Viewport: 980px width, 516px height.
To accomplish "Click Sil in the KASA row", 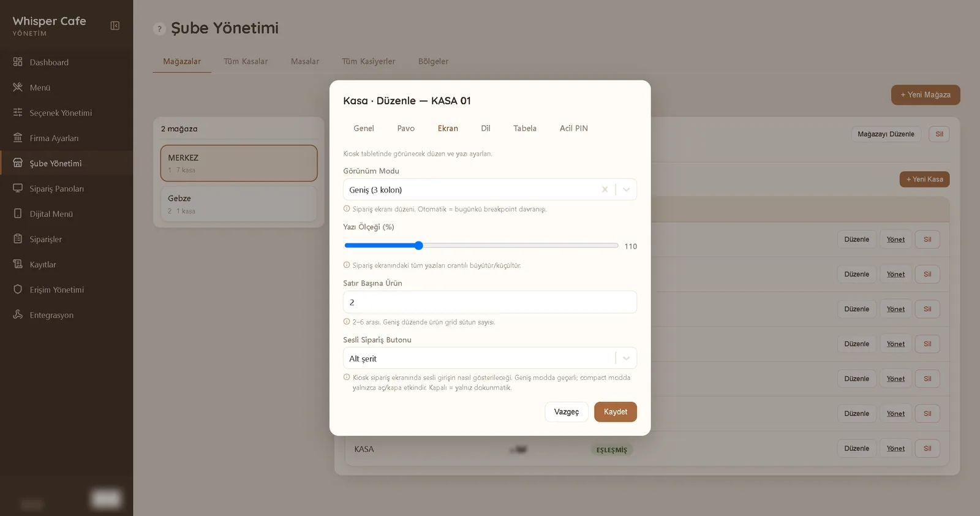I will click(x=927, y=449).
